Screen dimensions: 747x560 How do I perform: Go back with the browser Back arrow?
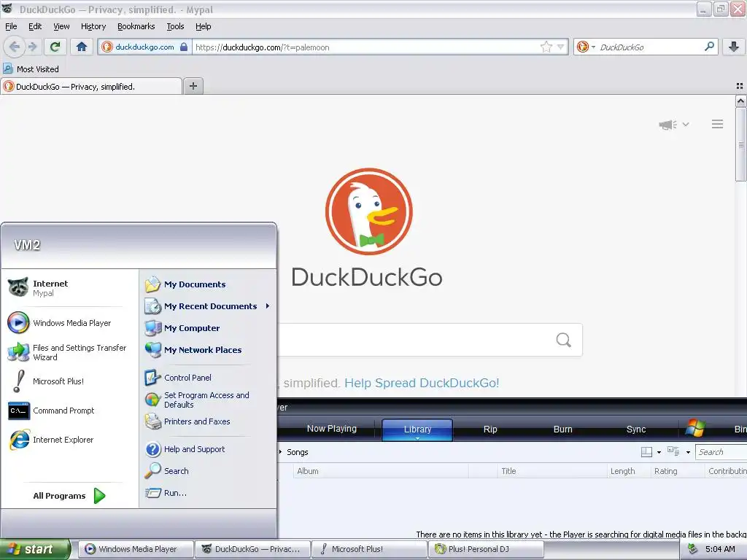[x=14, y=47]
